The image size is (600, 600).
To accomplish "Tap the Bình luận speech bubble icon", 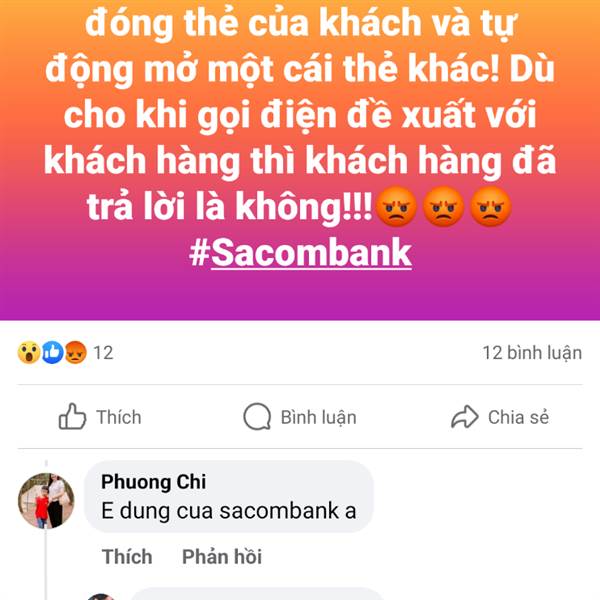I will 257,417.
